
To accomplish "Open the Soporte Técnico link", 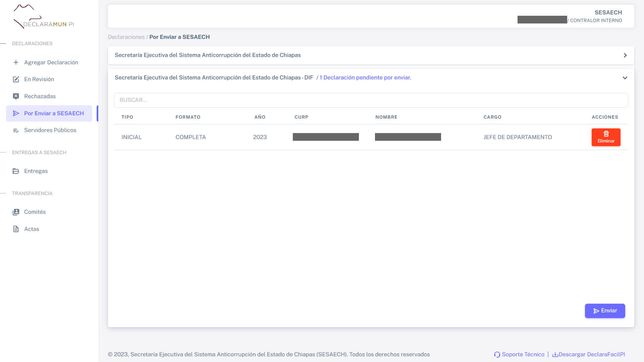I will tap(519, 355).
